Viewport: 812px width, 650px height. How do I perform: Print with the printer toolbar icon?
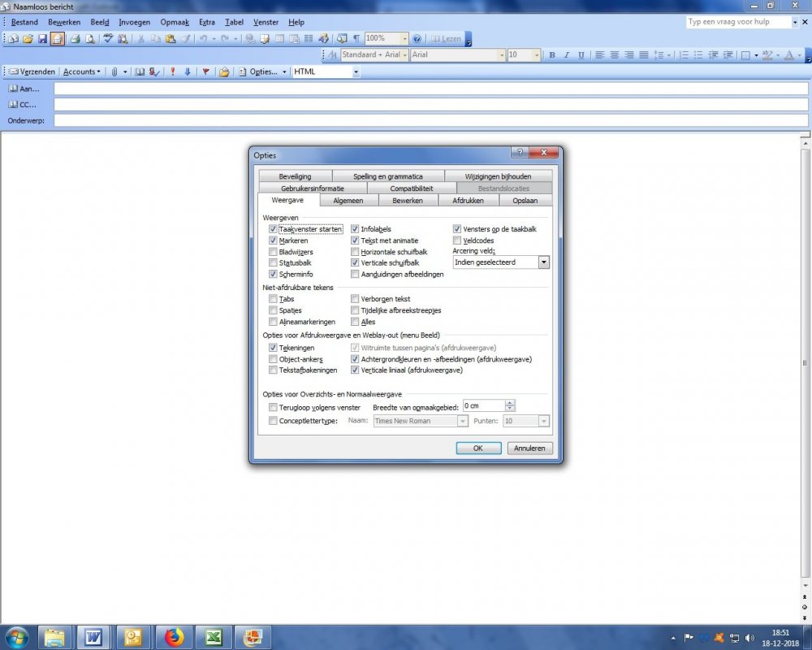pos(75,39)
